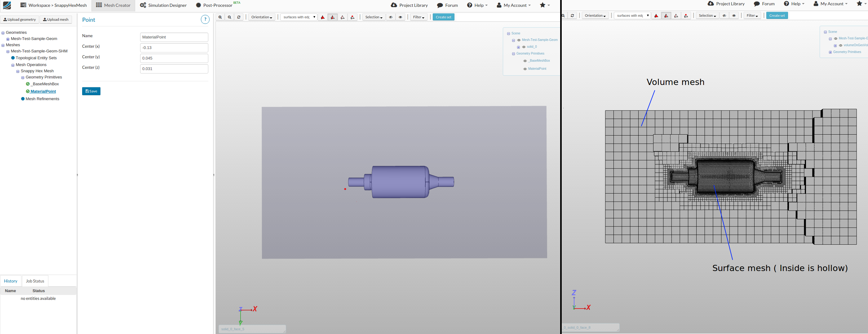Select Mesh Refinements in the project tree

tap(42, 99)
